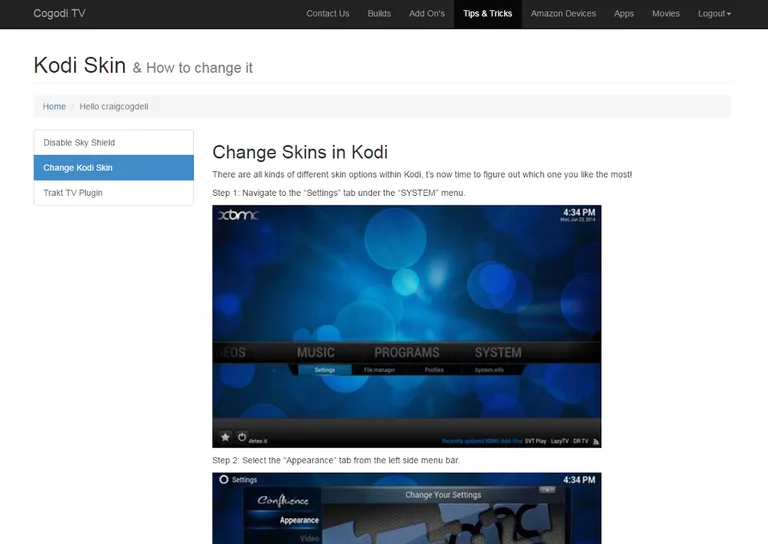Click the Home breadcrumb link
The width and height of the screenshot is (768, 544).
click(54, 106)
